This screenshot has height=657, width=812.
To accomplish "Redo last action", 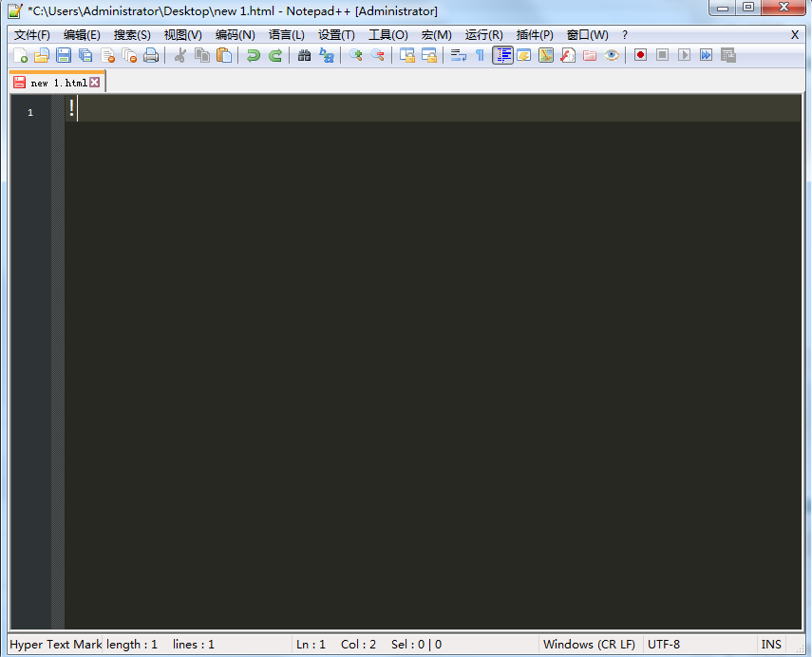I will (x=275, y=55).
